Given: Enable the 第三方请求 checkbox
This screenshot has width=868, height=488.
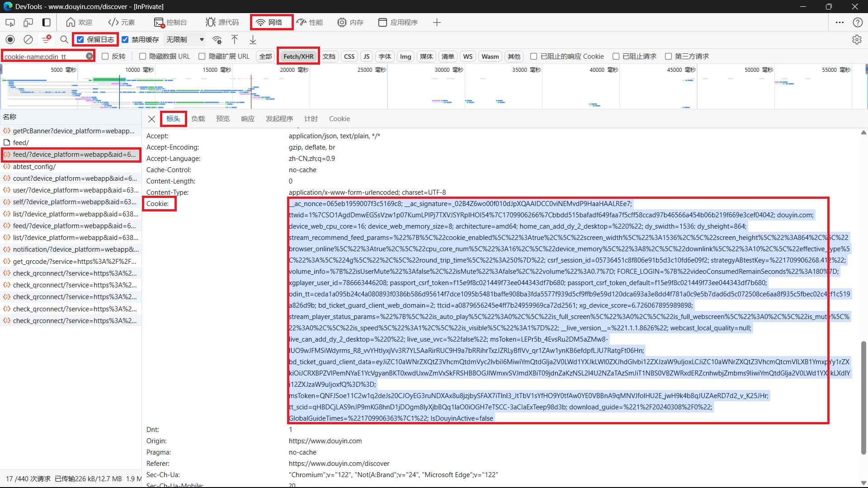Looking at the screenshot, I should pos(668,56).
